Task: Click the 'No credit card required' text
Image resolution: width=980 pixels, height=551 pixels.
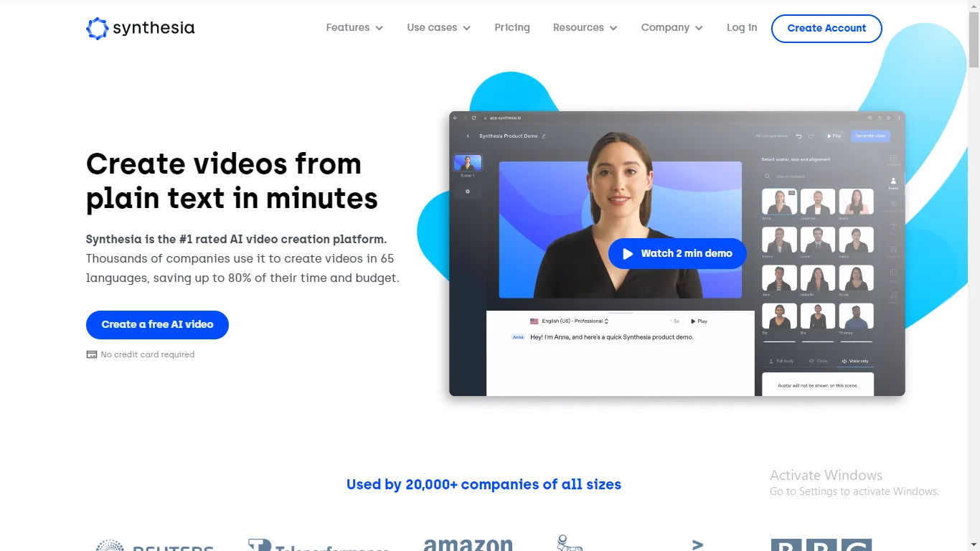Action: pyautogui.click(x=148, y=354)
